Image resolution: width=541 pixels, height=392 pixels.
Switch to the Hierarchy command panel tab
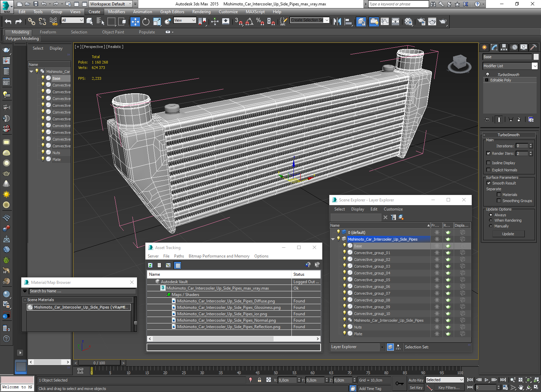point(504,47)
